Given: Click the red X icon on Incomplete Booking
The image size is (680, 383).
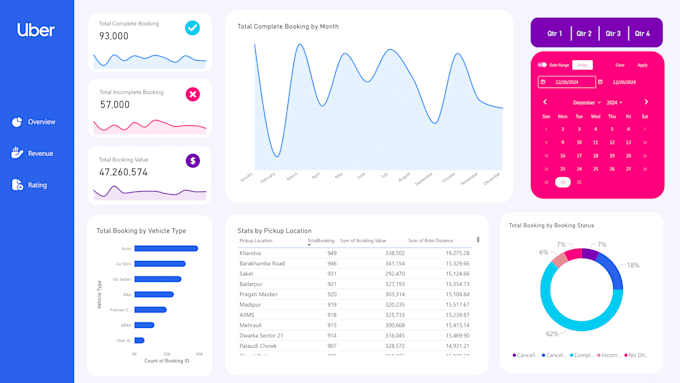Looking at the screenshot, I should click(x=193, y=94).
